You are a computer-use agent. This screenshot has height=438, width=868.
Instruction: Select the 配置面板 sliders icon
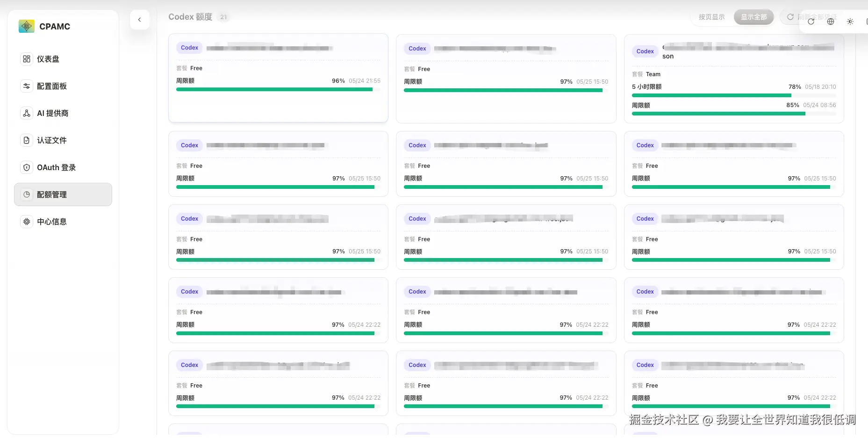tap(27, 86)
